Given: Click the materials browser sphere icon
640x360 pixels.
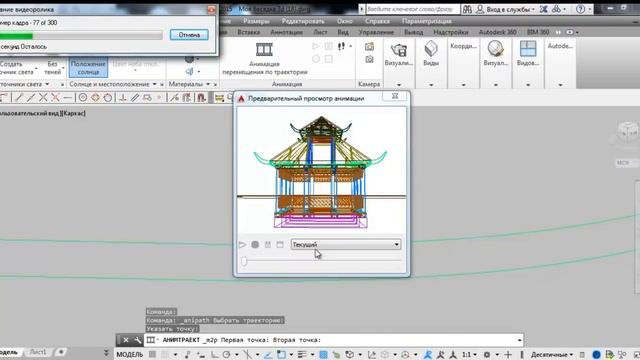Looking at the screenshot, I should click(189, 59).
